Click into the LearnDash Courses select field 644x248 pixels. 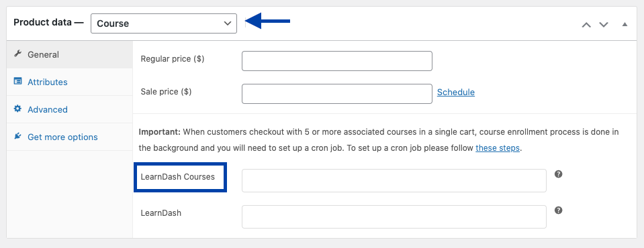pyautogui.click(x=394, y=180)
